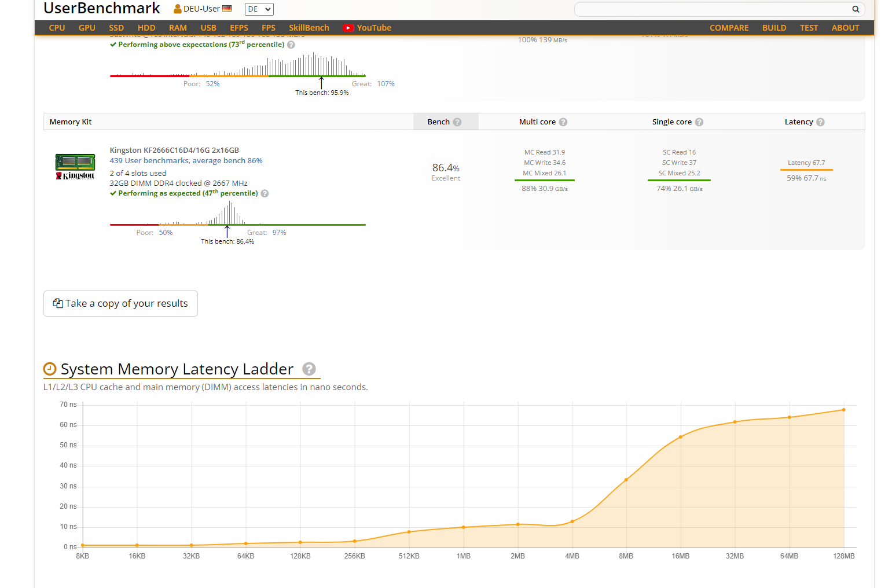The image size is (892, 588).
Task: Open the FPS menu
Action: (269, 28)
